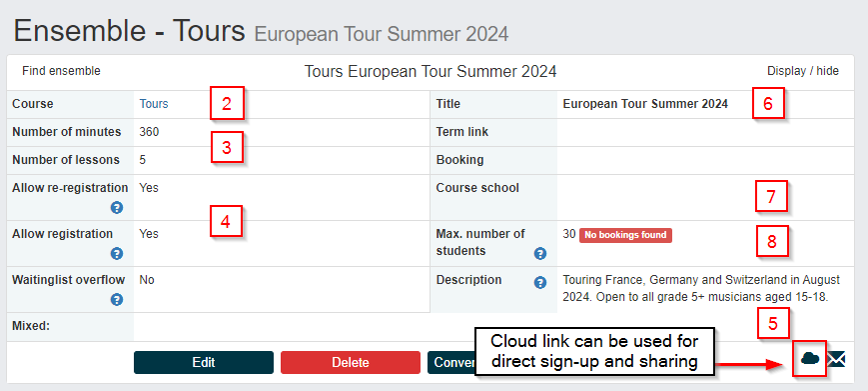Open help icon for Max. number of students

[540, 254]
